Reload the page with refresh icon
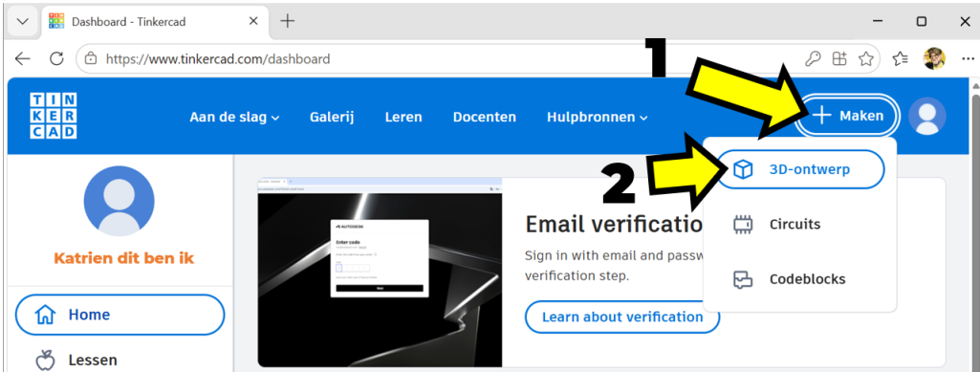Image resolution: width=980 pixels, height=372 pixels. coord(56,58)
